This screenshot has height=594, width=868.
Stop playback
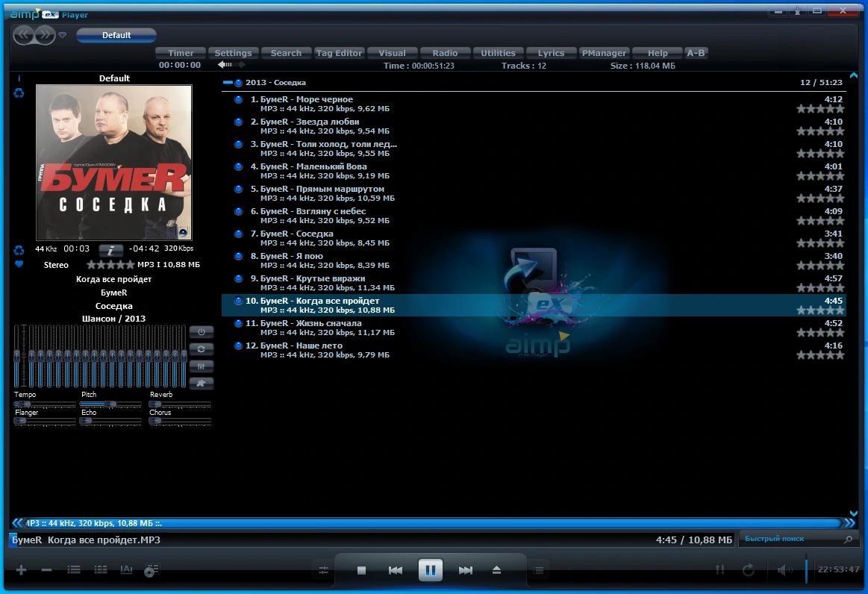click(x=361, y=570)
